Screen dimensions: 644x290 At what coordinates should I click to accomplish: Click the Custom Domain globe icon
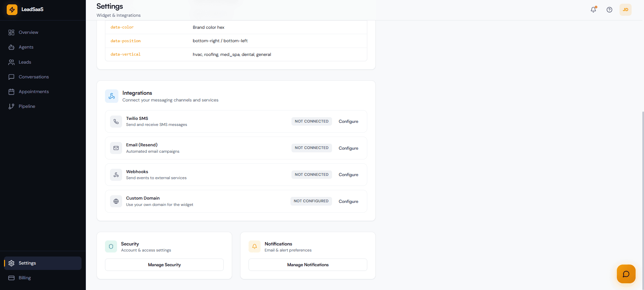pyautogui.click(x=116, y=201)
